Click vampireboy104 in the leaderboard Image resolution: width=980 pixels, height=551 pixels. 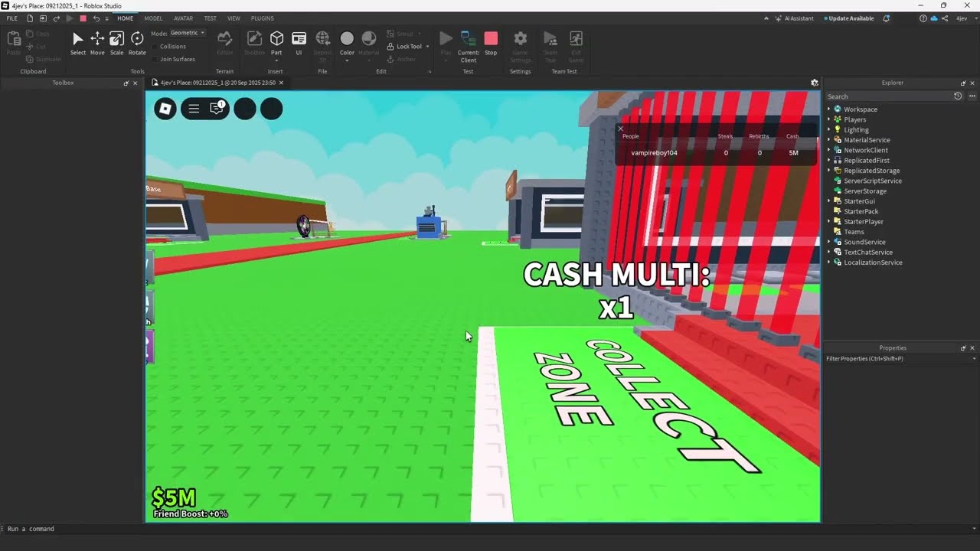[654, 153]
